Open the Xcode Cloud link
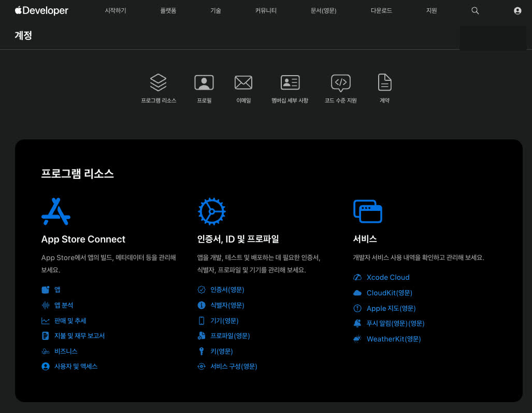Screen dimensions: 532x413 pos(388,277)
